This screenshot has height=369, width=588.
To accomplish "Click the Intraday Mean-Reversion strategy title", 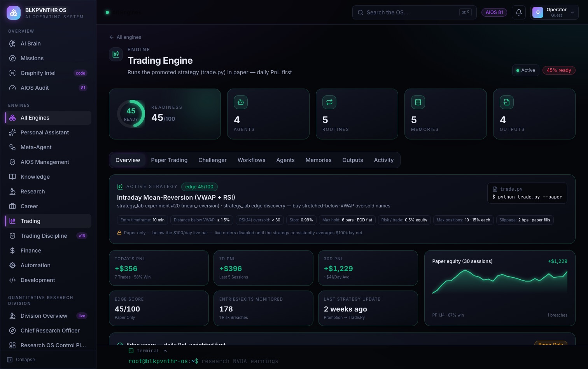I will [x=176, y=197].
